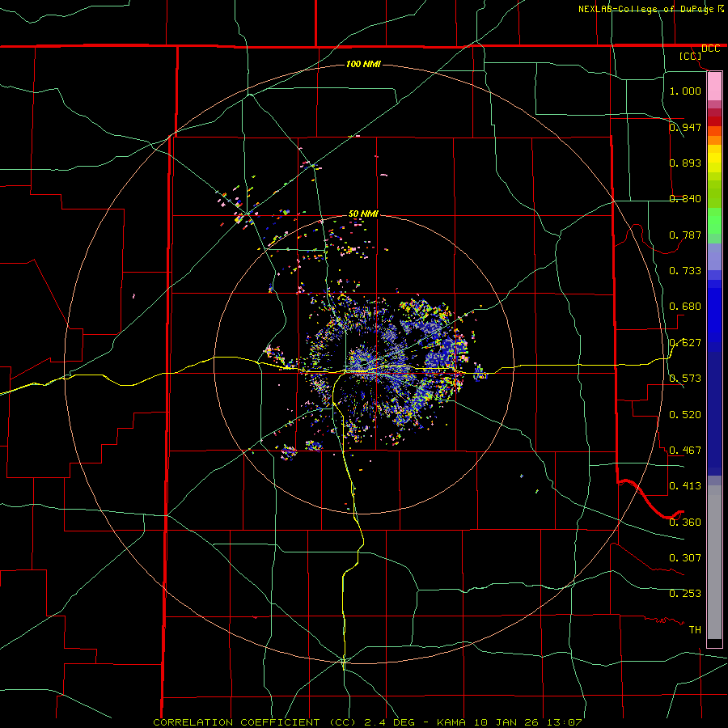Click the 0.627 legend value

tap(685, 343)
